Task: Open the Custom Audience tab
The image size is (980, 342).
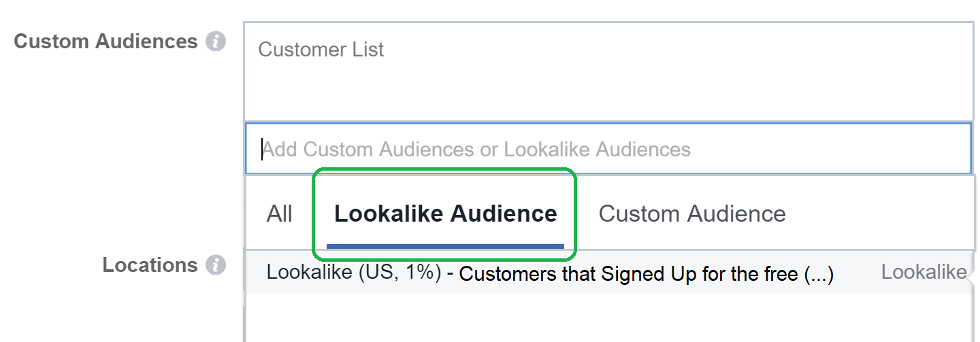Action: [691, 213]
